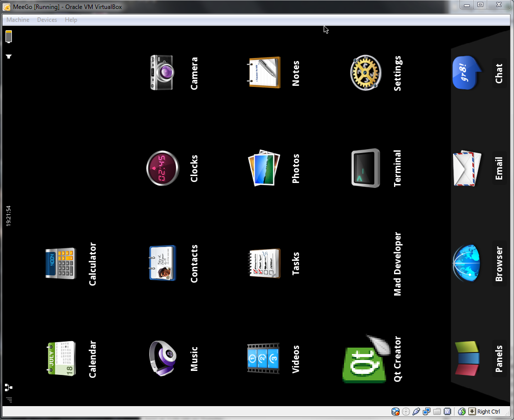The height and width of the screenshot is (420, 514).
Task: Click the Camera label text
Action: click(194, 73)
